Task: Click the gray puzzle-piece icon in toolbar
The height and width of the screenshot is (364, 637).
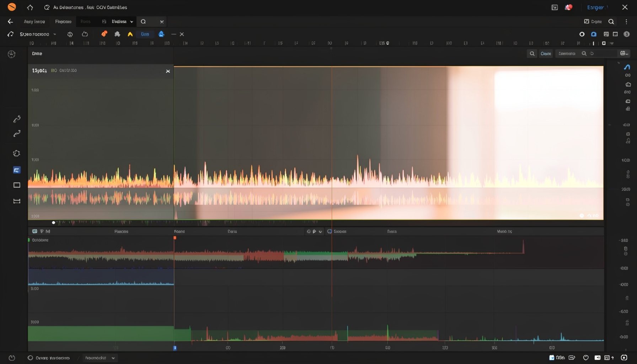Action: (x=117, y=34)
